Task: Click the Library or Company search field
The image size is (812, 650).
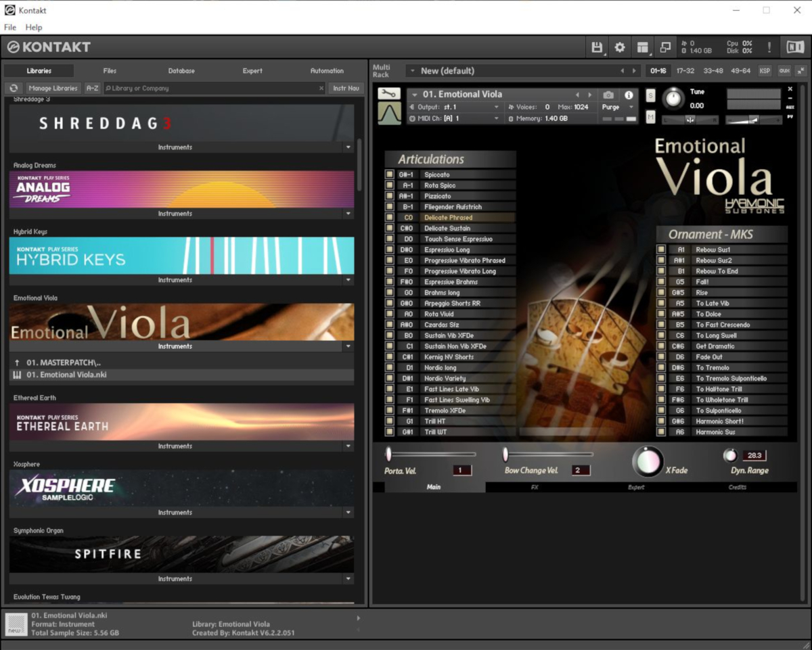Action: tap(214, 89)
